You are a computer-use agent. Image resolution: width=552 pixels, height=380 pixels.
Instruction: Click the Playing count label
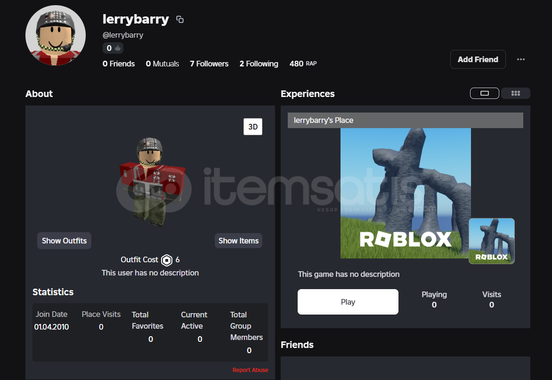[x=434, y=295]
